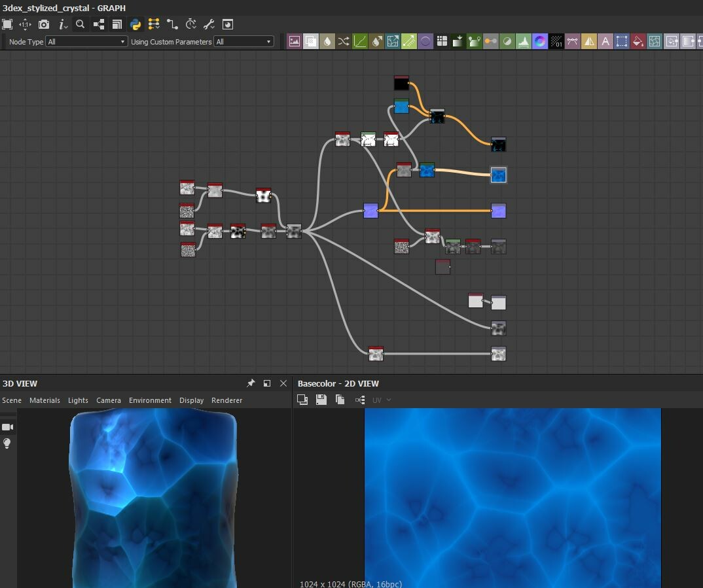Viewport: 703px width, 588px height.
Task: Add a Text node using the A icon
Action: click(x=605, y=41)
